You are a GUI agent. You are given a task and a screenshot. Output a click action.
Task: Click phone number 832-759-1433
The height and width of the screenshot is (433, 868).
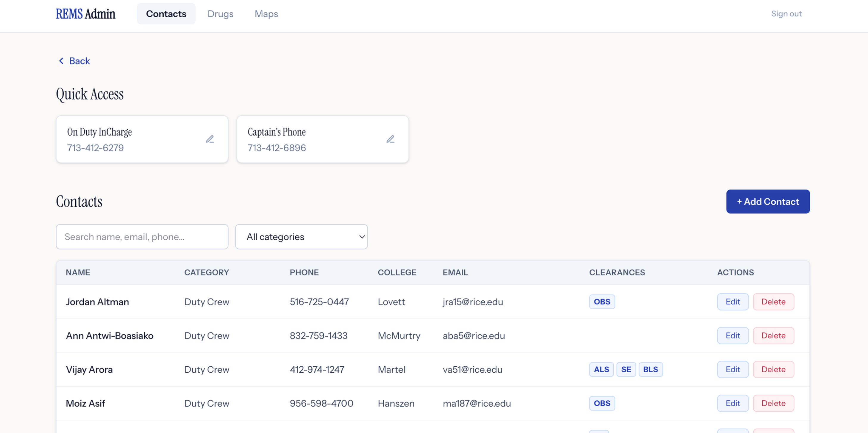click(x=319, y=336)
